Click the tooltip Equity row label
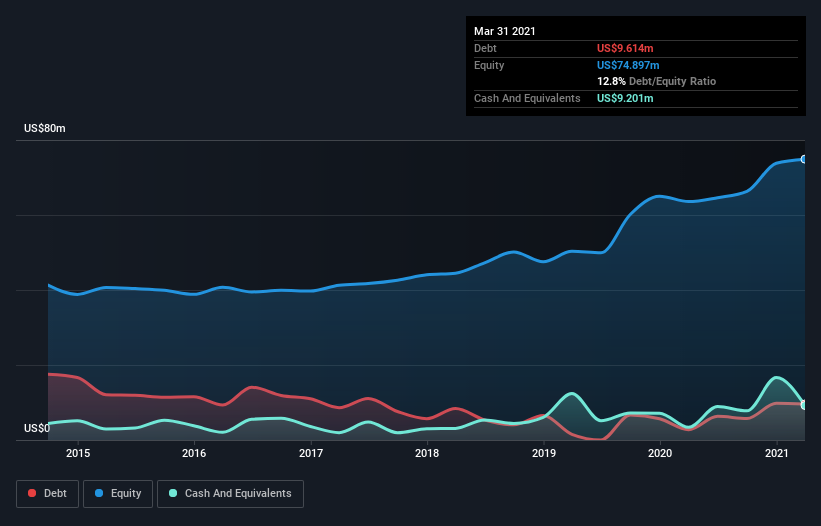Screen dimensions: 821x526 click(x=489, y=65)
